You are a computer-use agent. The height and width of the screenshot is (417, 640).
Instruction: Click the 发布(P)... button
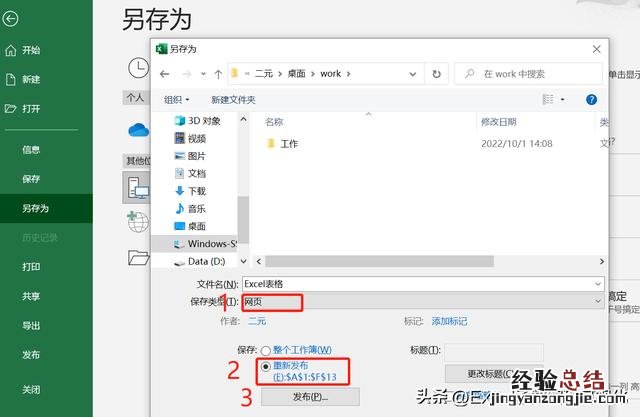coord(310,397)
